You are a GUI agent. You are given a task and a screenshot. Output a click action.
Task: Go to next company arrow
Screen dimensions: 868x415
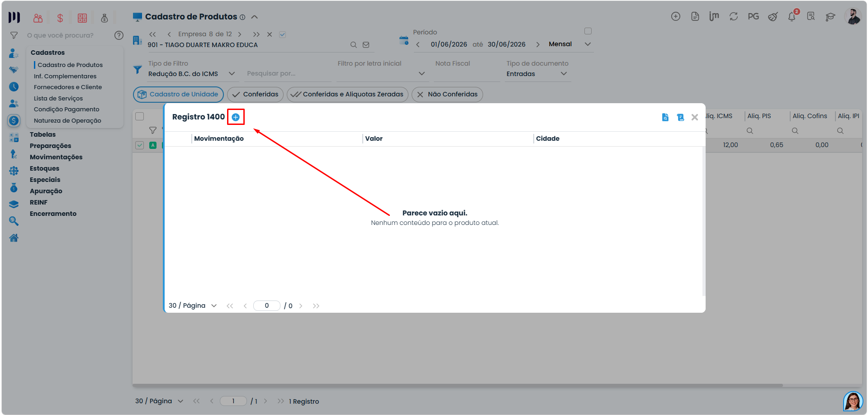(240, 34)
